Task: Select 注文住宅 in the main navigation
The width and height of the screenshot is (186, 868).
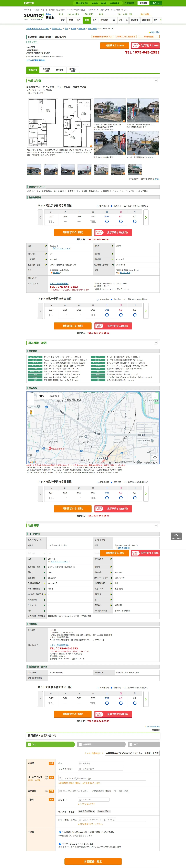Action: click(104, 20)
